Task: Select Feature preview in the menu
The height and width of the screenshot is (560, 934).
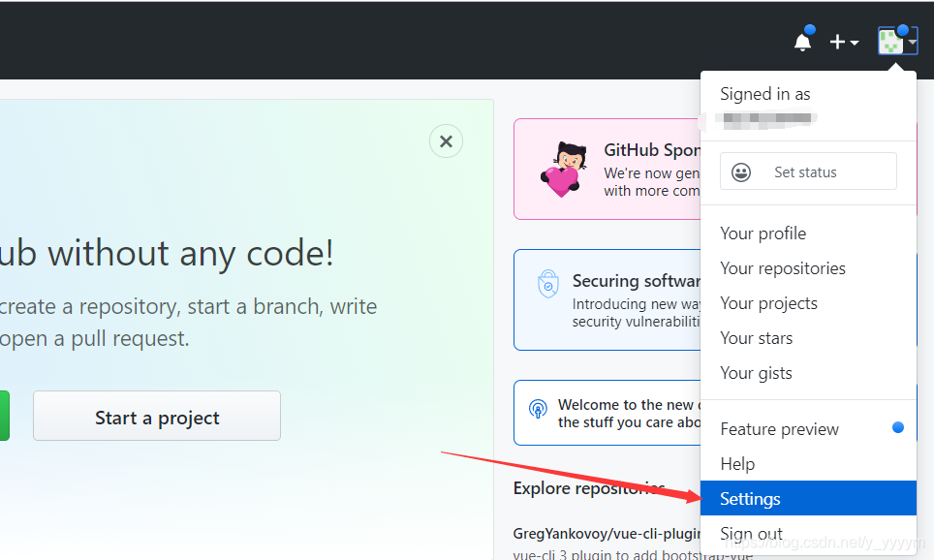Action: [x=808, y=429]
